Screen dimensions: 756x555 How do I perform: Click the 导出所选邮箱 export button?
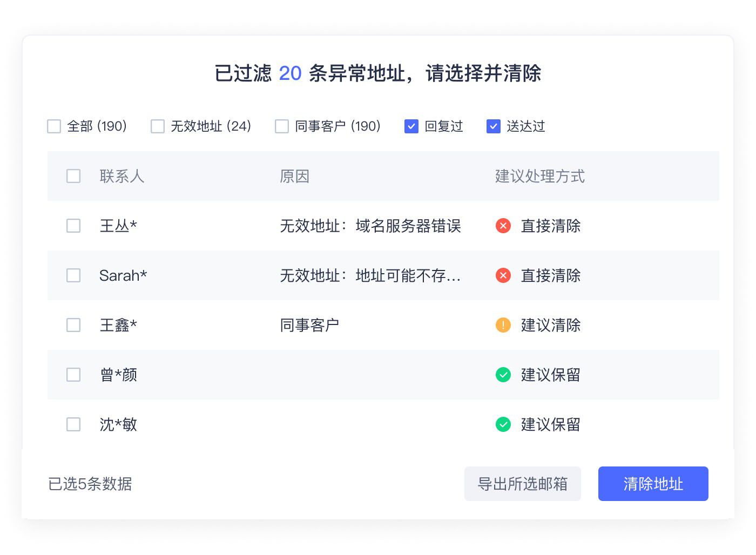522,484
